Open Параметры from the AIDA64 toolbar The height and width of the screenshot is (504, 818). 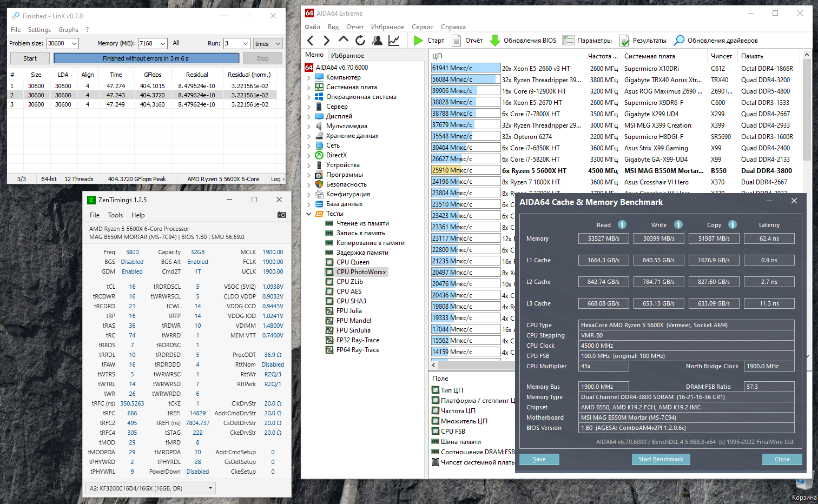click(587, 41)
